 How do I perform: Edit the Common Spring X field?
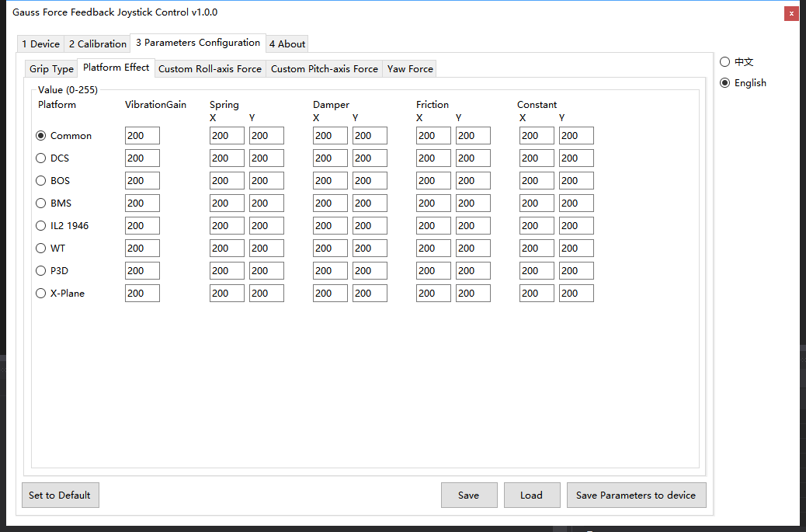point(227,136)
